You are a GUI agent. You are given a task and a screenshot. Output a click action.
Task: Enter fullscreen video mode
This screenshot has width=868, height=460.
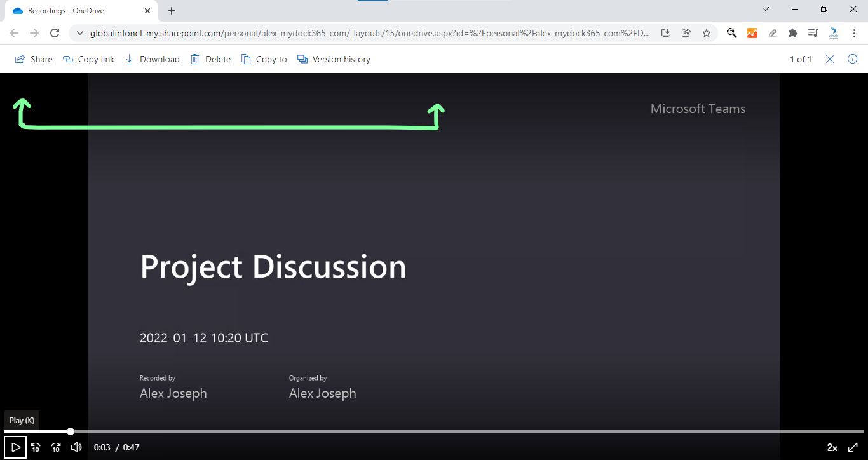coord(853,447)
